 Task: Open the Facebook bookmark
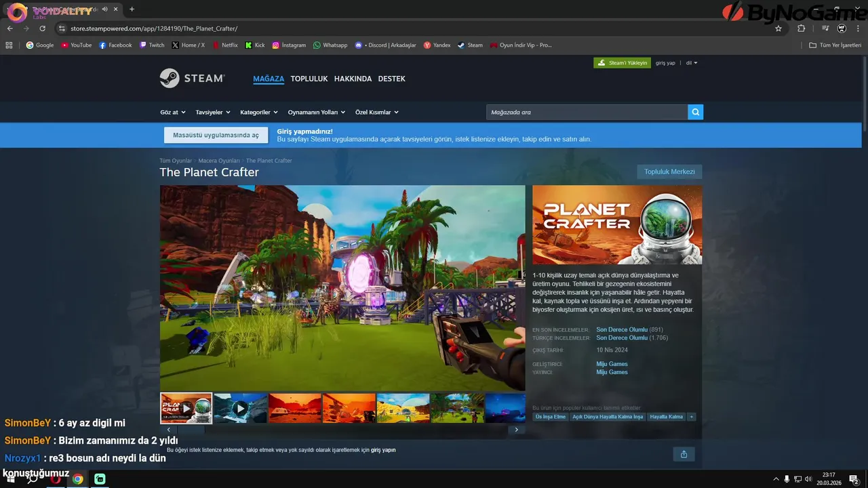(115, 45)
